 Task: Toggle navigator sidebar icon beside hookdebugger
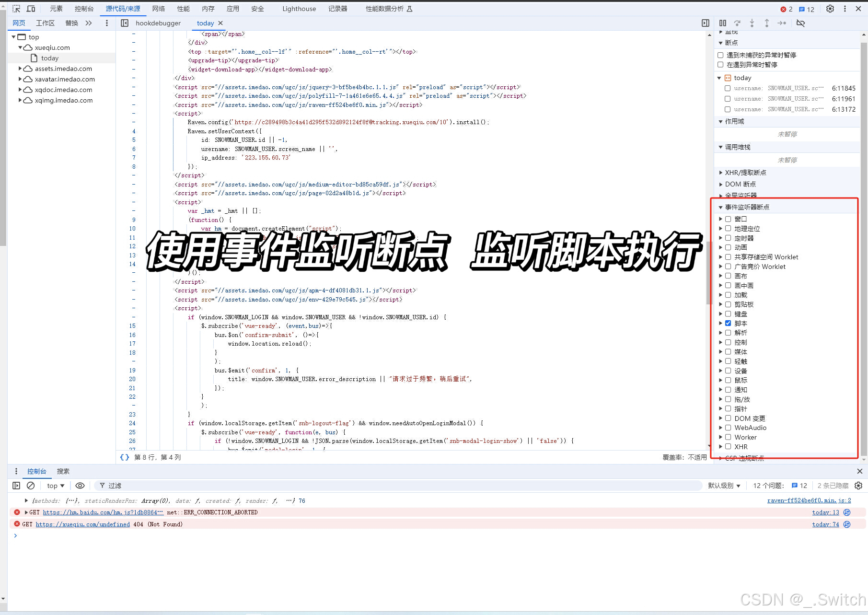[x=125, y=23]
